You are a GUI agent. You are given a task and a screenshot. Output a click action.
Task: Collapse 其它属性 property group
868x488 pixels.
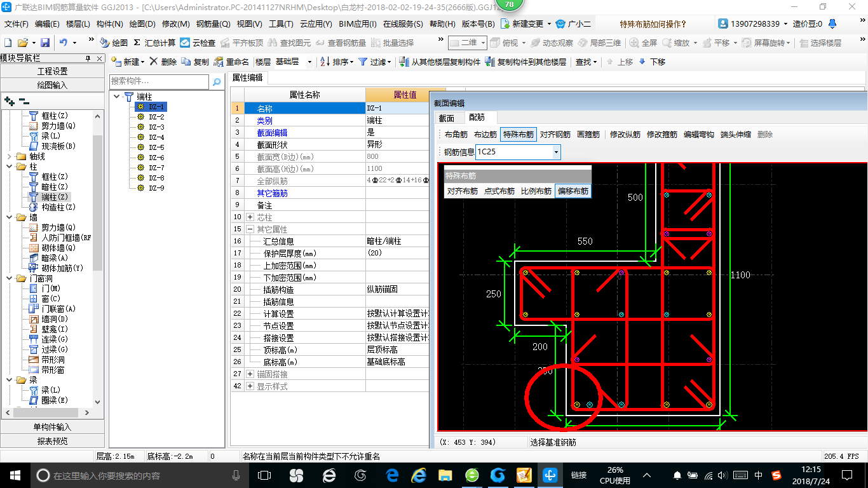(250, 229)
